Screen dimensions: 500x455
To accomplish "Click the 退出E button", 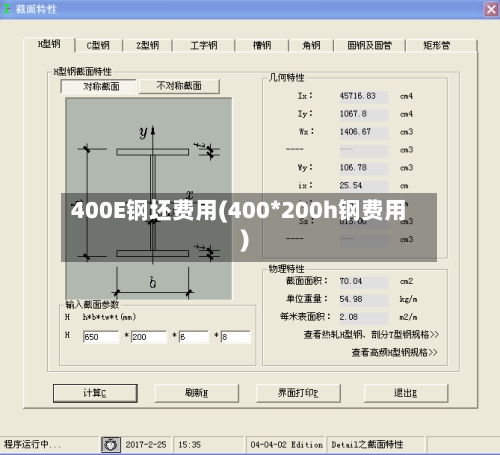I will (x=406, y=393).
